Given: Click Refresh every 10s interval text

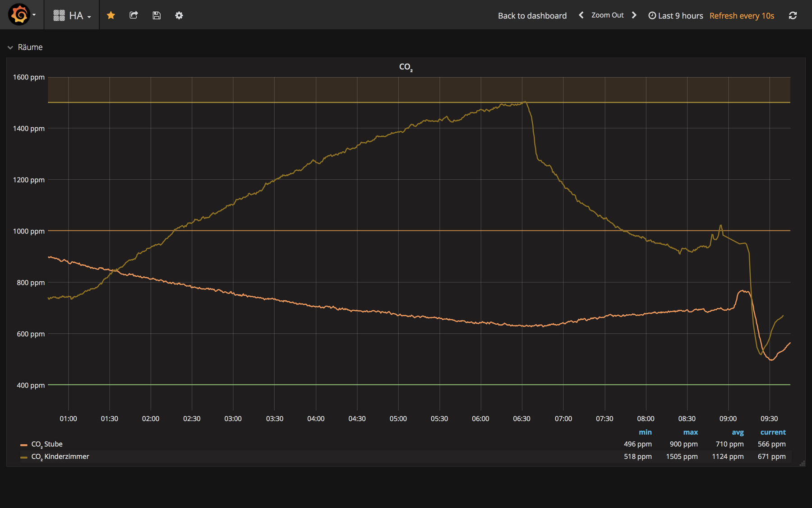Looking at the screenshot, I should [742, 16].
